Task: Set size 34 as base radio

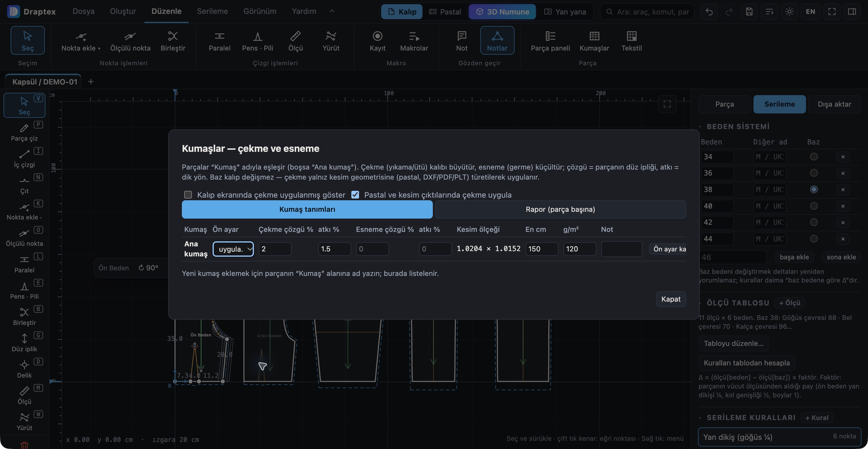Action: click(x=814, y=157)
